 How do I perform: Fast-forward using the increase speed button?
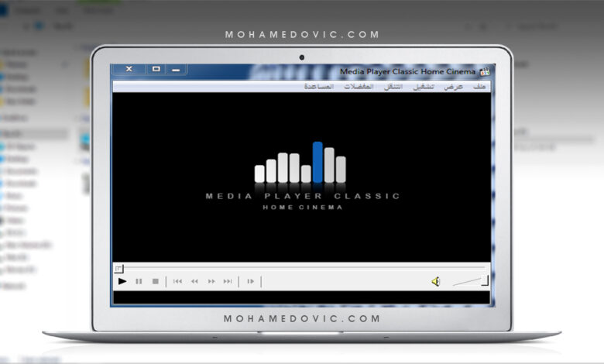tap(211, 282)
